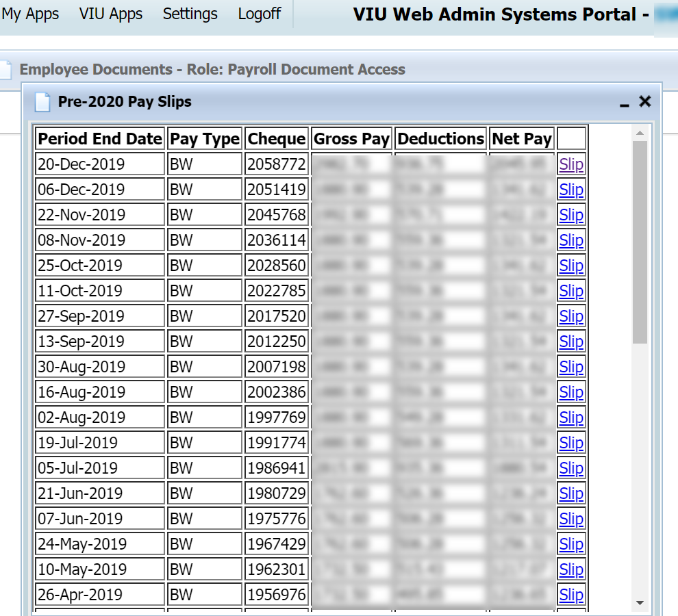
Task: Click the Net Pay column header
Action: coord(521,138)
